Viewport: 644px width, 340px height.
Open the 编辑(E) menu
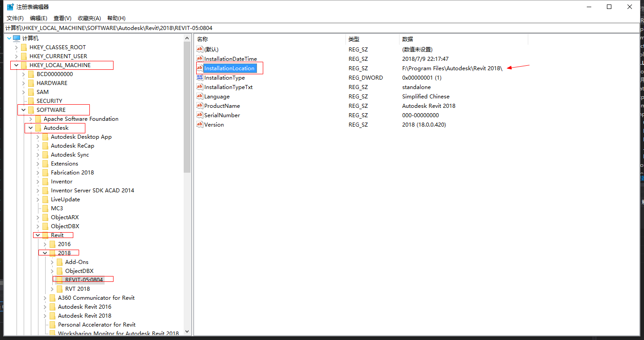tap(38, 18)
